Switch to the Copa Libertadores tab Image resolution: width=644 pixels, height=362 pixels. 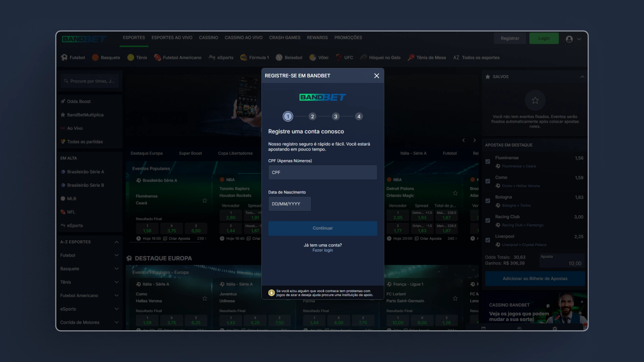[x=235, y=154]
